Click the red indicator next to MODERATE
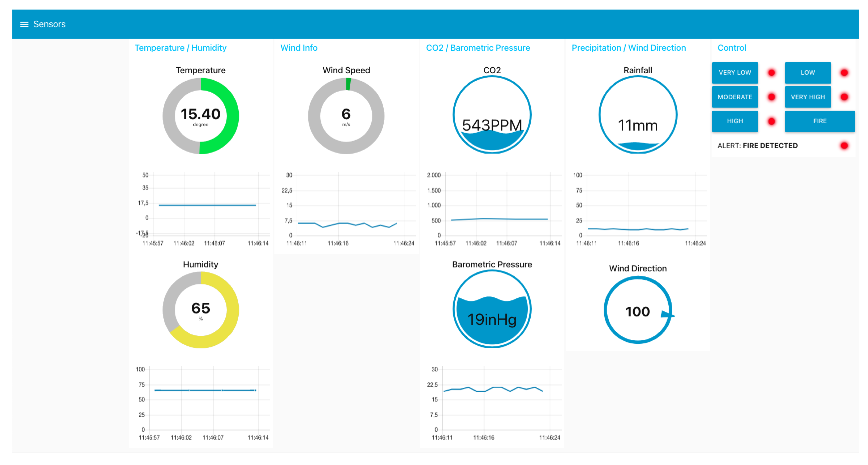This screenshot has width=868, height=465. pos(771,97)
